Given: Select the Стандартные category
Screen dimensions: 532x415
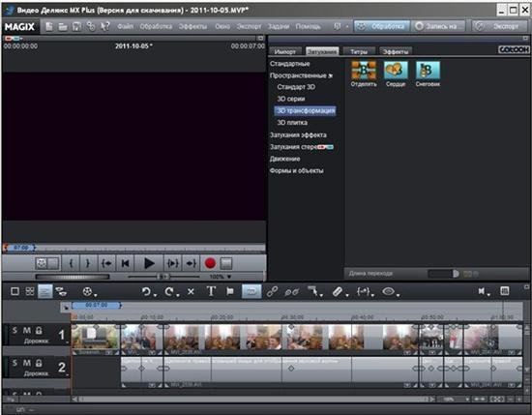Looking at the screenshot, I should pyautogui.click(x=290, y=64).
